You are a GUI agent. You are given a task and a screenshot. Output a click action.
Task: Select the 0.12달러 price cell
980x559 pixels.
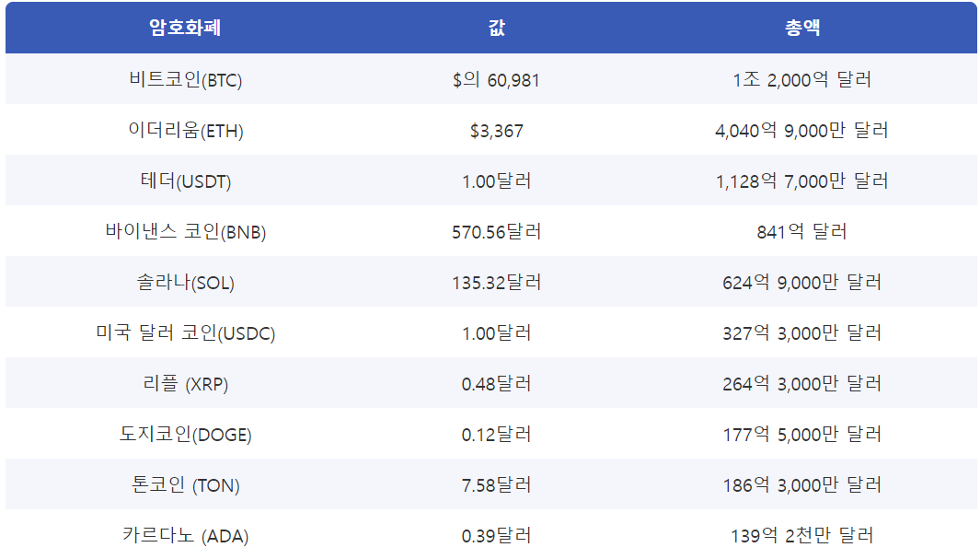click(x=496, y=434)
